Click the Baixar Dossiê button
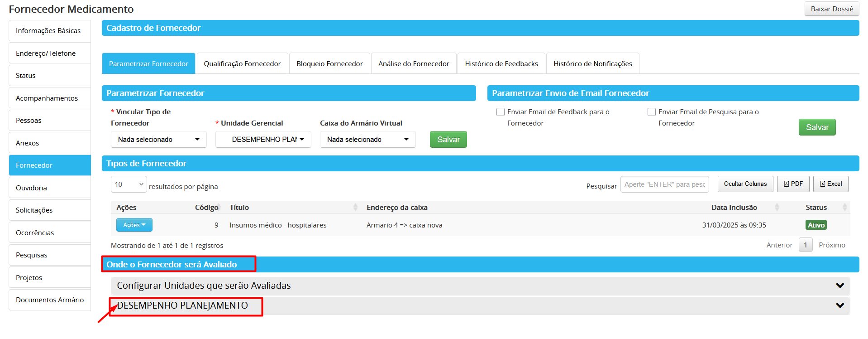This screenshot has height=339, width=868. coord(831,9)
